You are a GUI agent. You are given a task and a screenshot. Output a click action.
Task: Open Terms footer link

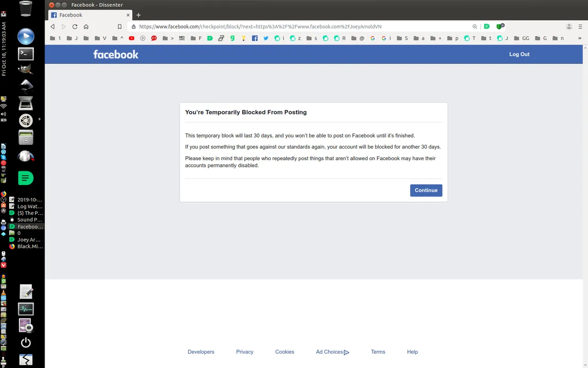(x=378, y=352)
